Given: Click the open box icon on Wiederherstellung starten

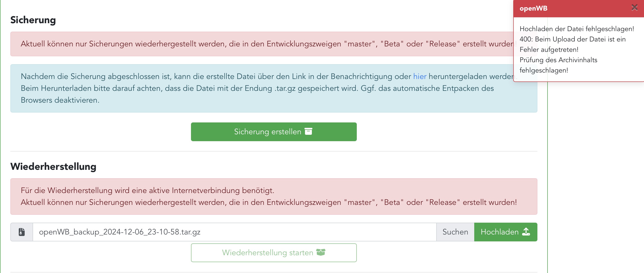Looking at the screenshot, I should pos(321,252).
